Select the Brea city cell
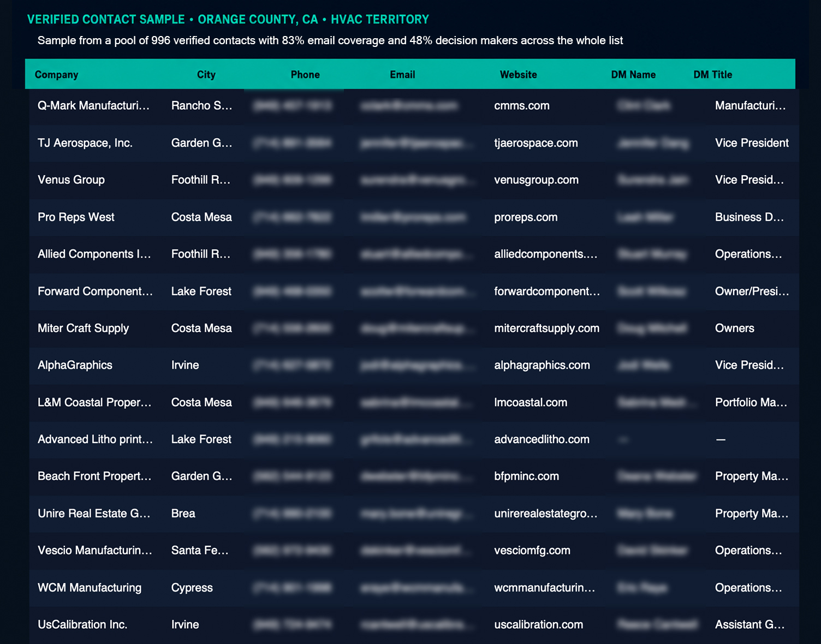 pos(183,514)
